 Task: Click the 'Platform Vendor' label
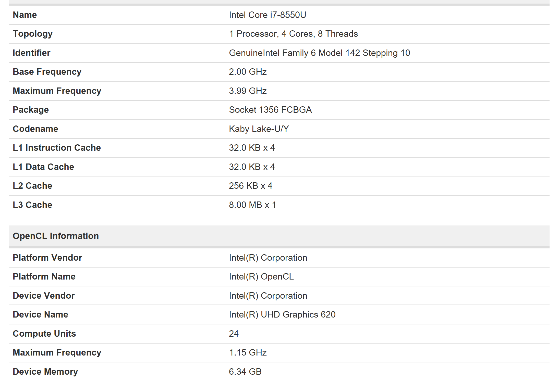(x=47, y=258)
